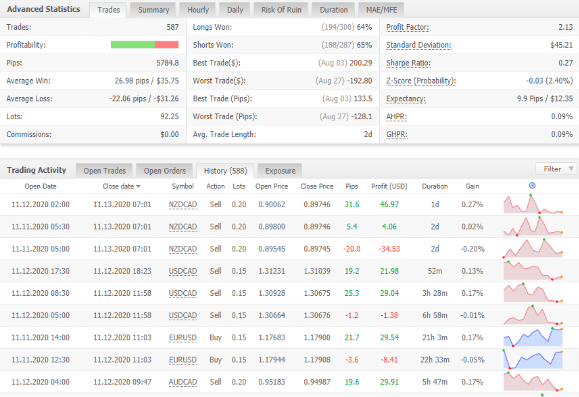Switch to the Summary tab
This screenshot has height=397, width=579.
(153, 10)
